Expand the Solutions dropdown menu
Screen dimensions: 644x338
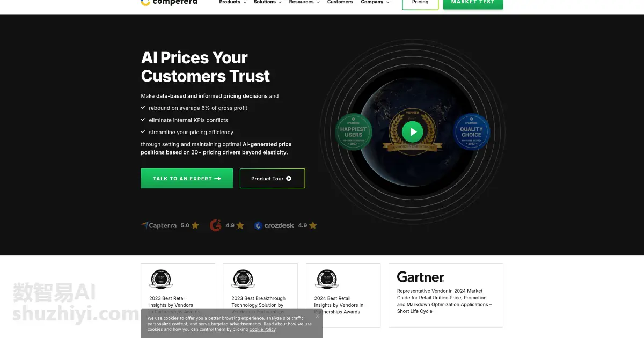pos(267,2)
